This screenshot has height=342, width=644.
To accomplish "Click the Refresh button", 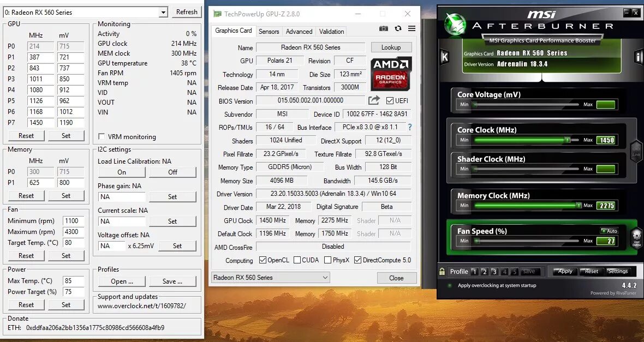I will pyautogui.click(x=187, y=12).
